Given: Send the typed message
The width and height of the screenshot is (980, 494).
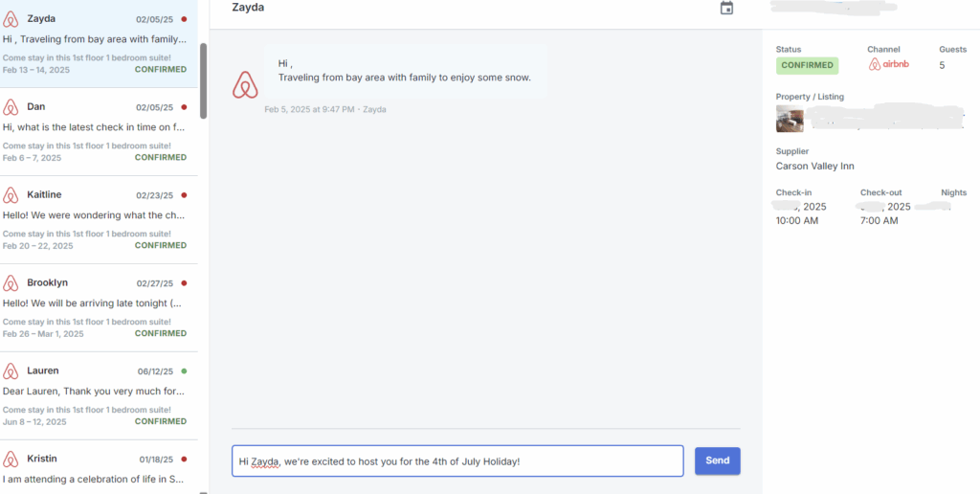Looking at the screenshot, I should coord(718,460).
